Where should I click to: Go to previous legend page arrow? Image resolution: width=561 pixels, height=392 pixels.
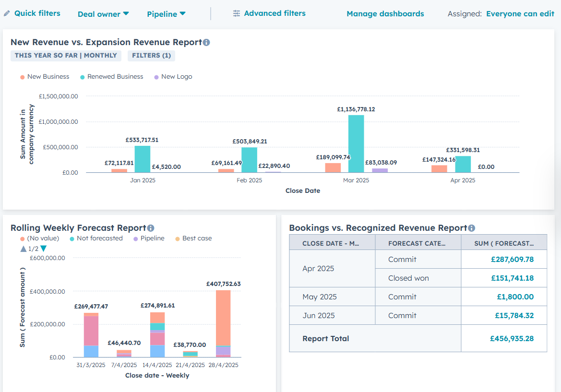click(24, 249)
